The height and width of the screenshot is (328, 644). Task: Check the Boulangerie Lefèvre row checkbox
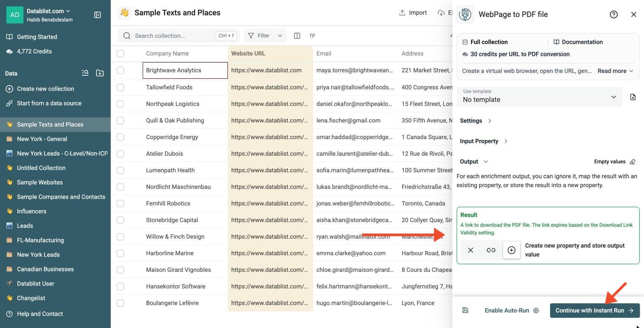[120, 303]
